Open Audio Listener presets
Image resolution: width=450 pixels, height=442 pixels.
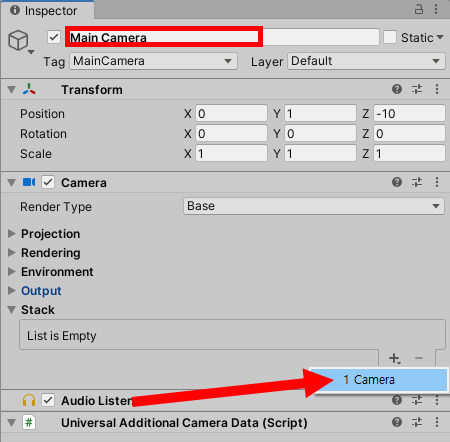click(x=417, y=400)
